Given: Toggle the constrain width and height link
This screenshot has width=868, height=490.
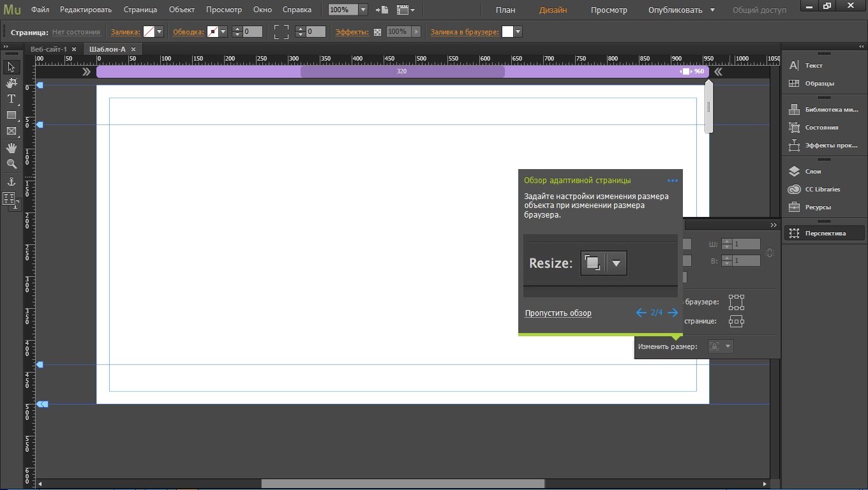Looking at the screenshot, I should coord(770,253).
